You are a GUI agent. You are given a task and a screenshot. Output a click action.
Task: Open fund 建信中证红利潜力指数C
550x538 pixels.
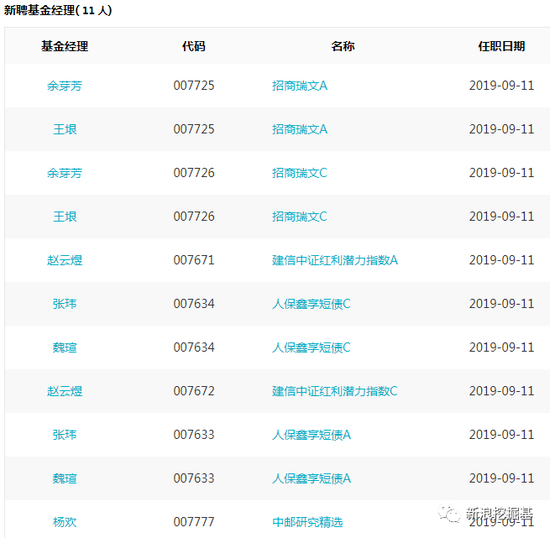[x=335, y=391]
